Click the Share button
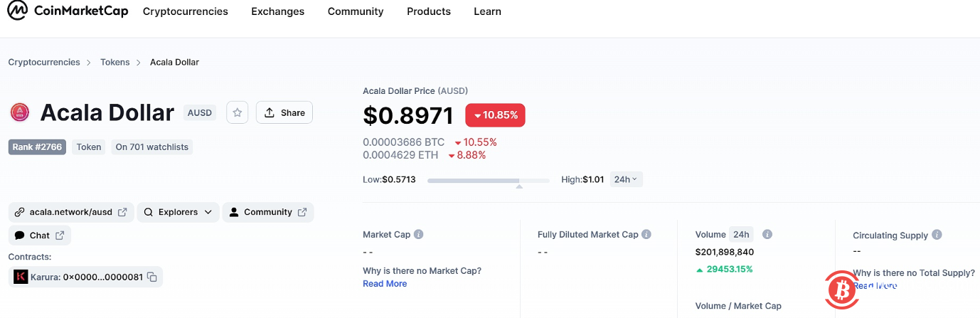This screenshot has width=980, height=318. coord(284,112)
